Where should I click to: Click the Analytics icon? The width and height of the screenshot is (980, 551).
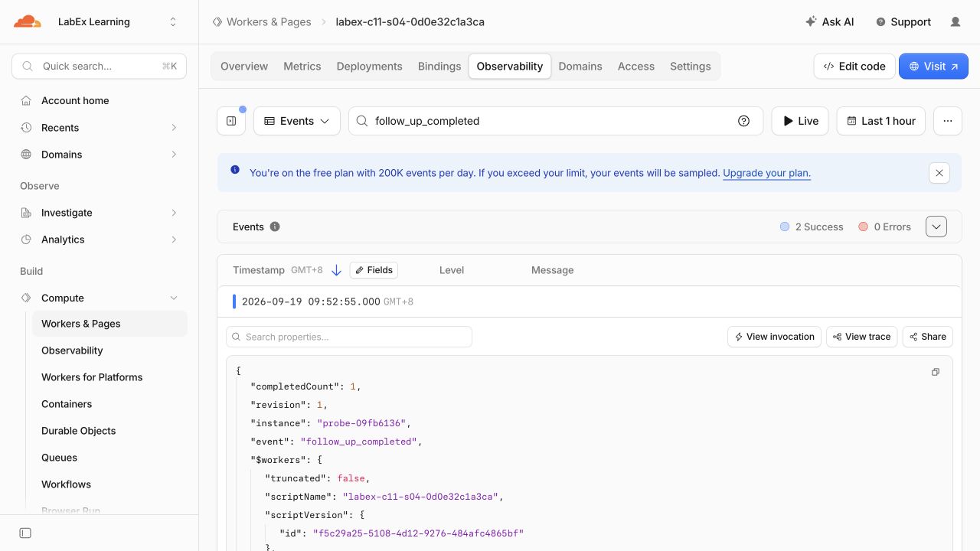(26, 240)
